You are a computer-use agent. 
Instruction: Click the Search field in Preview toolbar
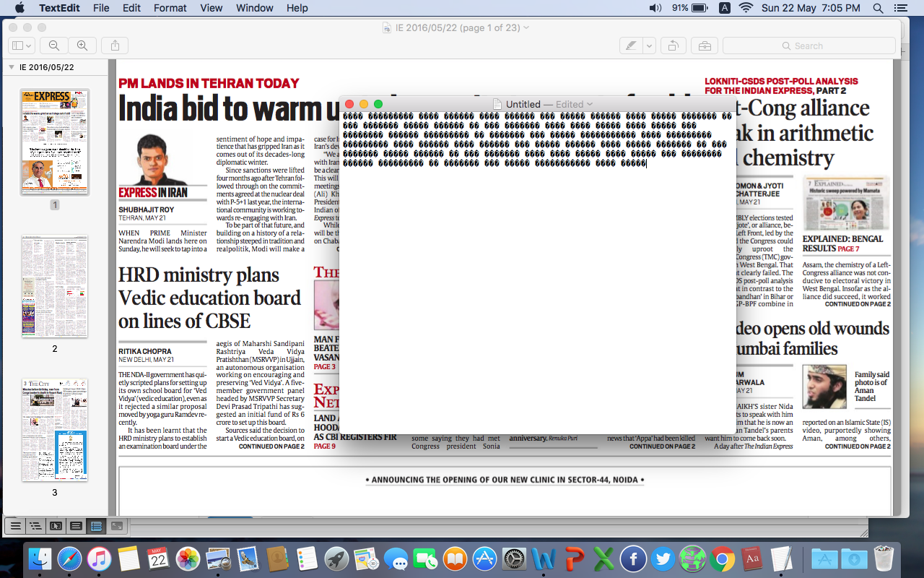[x=808, y=46]
